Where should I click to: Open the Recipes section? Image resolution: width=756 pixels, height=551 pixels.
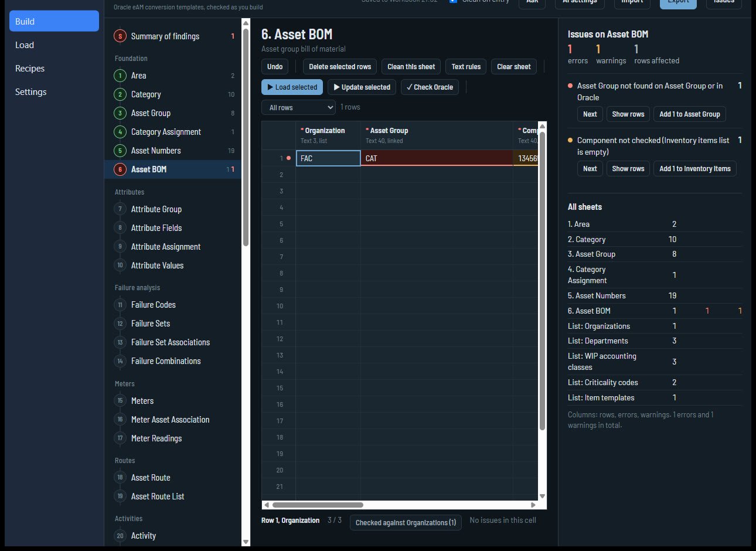click(54, 69)
